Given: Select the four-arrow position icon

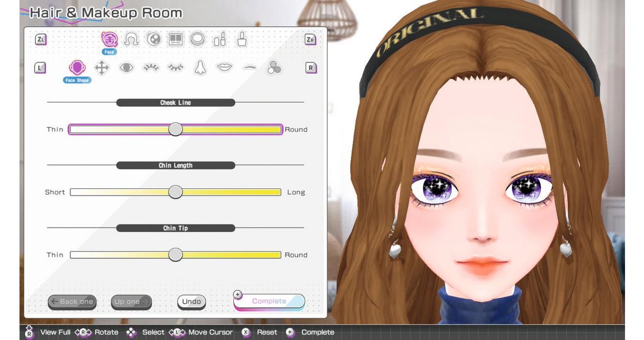Looking at the screenshot, I should click(x=102, y=68).
